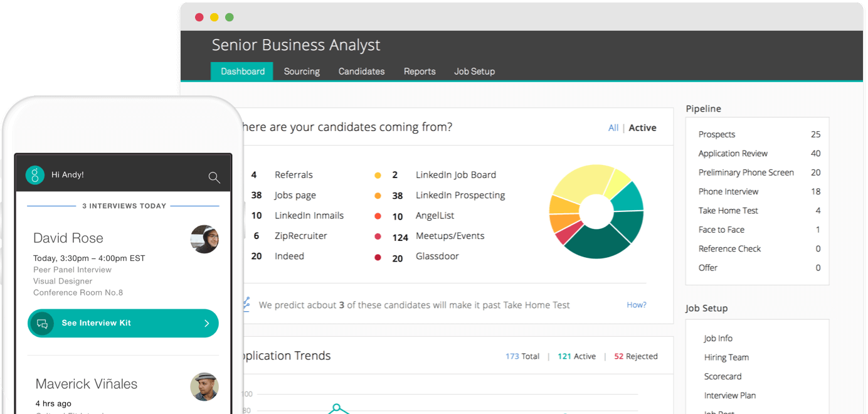Click the orange LinkedIn Prospecting legend dot
Viewport: 868px width, 414px height.
[x=378, y=196]
